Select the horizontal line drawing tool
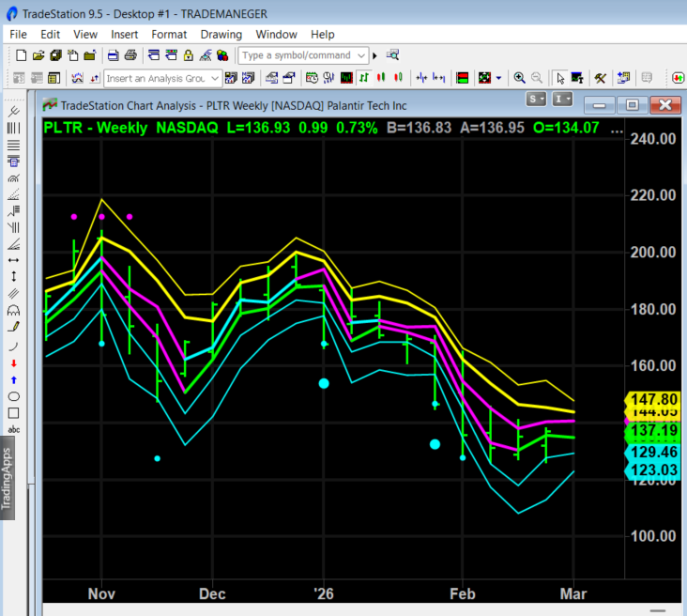This screenshot has height=616, width=687. tap(13, 260)
